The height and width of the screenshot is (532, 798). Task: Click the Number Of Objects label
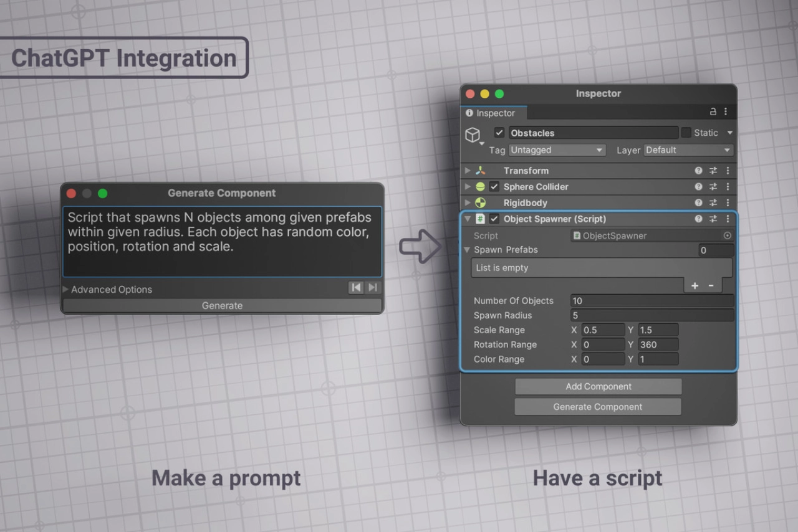(x=514, y=301)
